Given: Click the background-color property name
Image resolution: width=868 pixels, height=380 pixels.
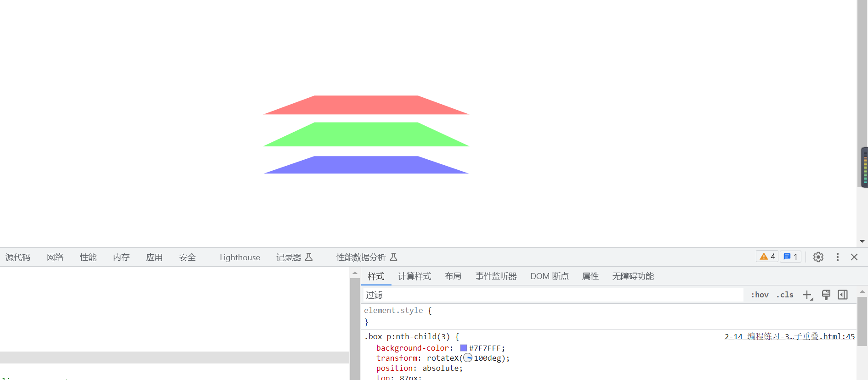Looking at the screenshot, I should [412, 348].
